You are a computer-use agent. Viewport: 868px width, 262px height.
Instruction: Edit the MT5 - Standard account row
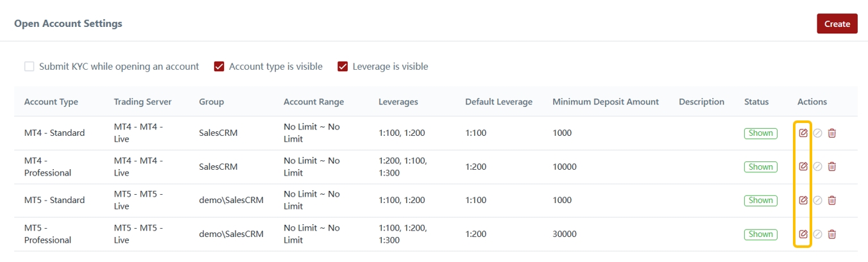(x=803, y=201)
